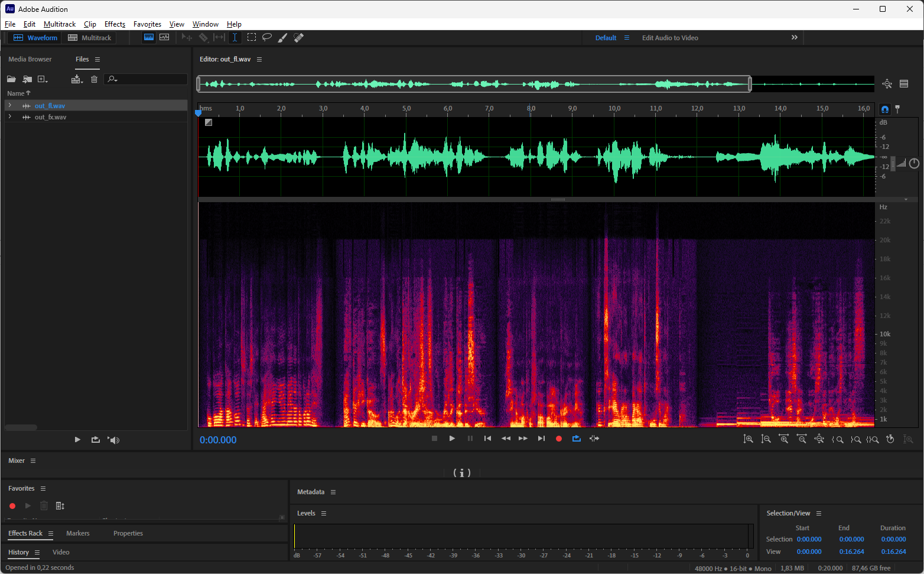Delete selected file with trash icon
Viewport: 924px width, 574px height.
click(94, 79)
